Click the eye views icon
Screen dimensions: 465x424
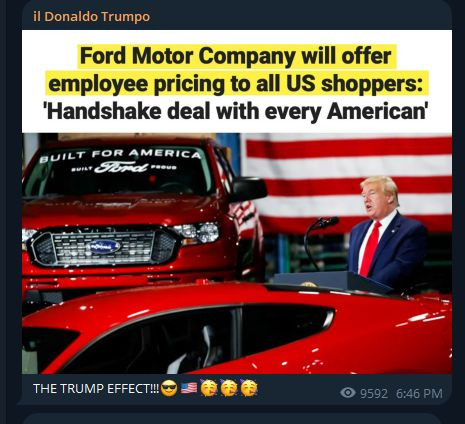pyautogui.click(x=348, y=393)
